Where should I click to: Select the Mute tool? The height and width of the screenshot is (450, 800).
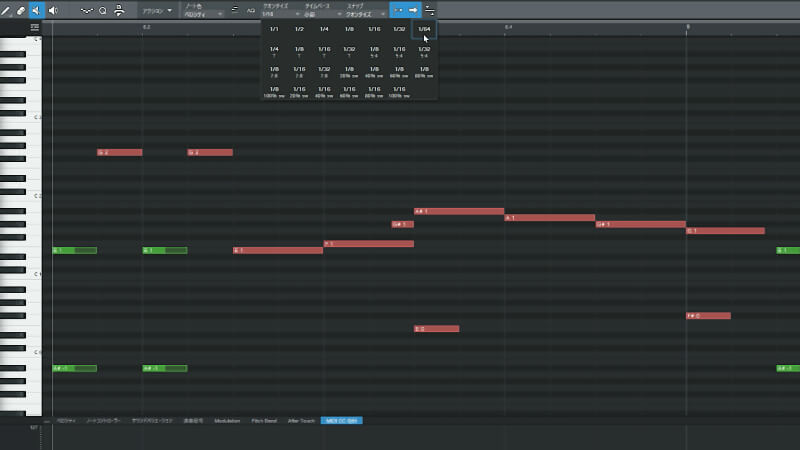[36, 10]
